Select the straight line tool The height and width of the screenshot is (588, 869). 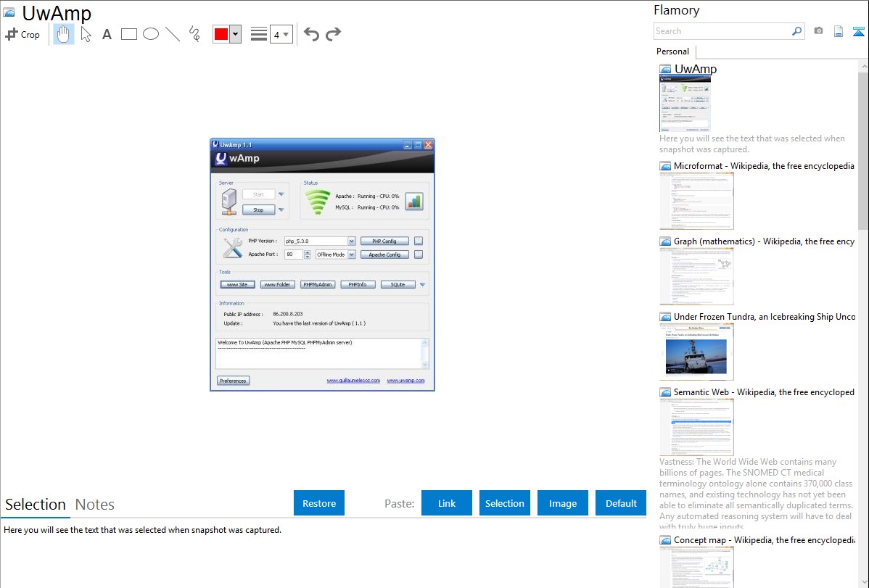point(173,34)
